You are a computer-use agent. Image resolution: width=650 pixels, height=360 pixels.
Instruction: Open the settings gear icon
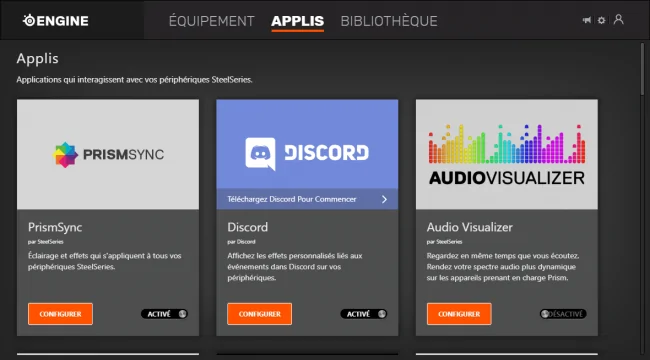601,20
